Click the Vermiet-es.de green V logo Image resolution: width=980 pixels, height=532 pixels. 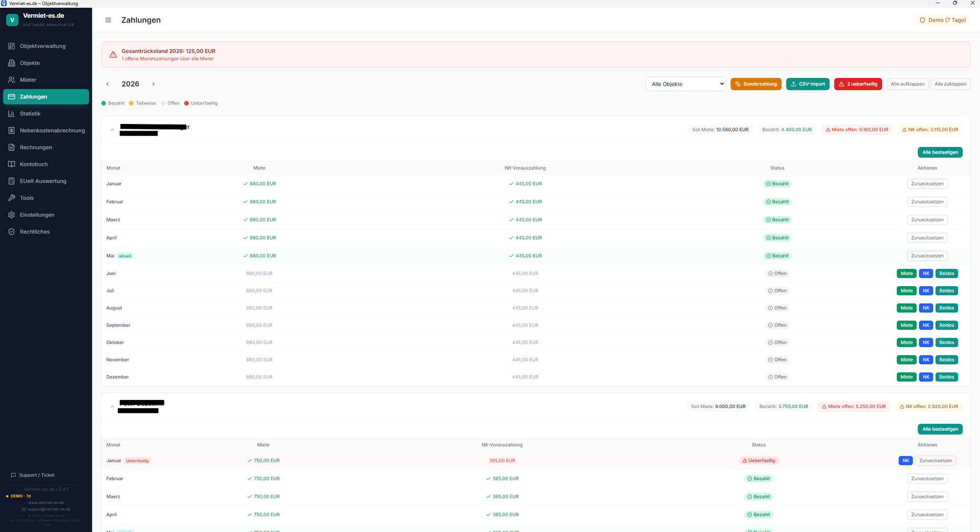(x=12, y=20)
